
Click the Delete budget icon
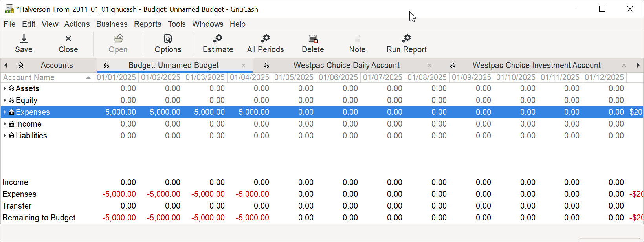click(313, 38)
